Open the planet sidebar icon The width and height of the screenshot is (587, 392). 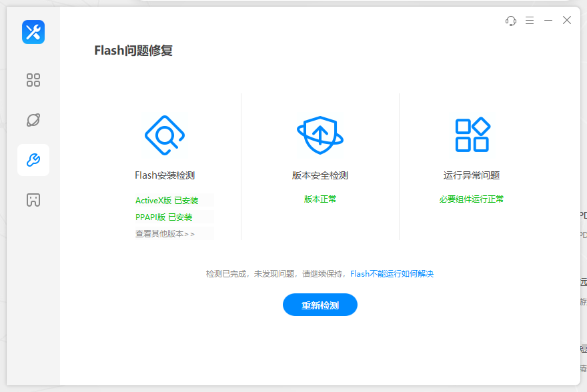33,120
